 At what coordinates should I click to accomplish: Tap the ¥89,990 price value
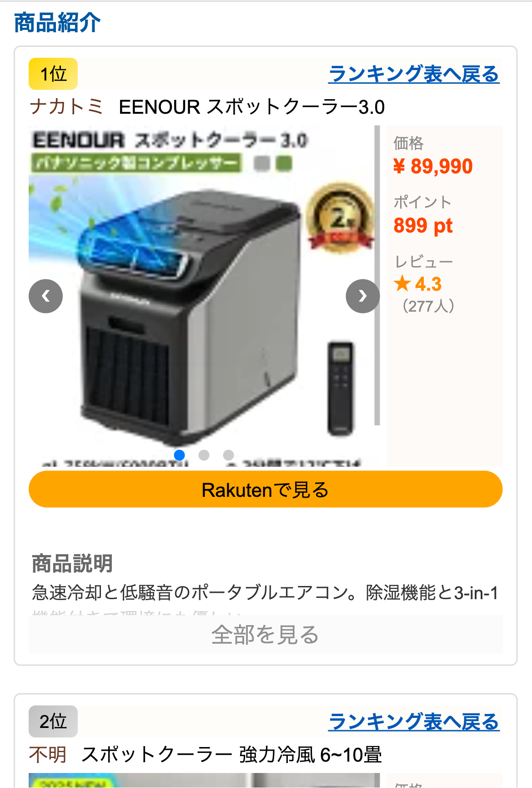pyautogui.click(x=433, y=167)
